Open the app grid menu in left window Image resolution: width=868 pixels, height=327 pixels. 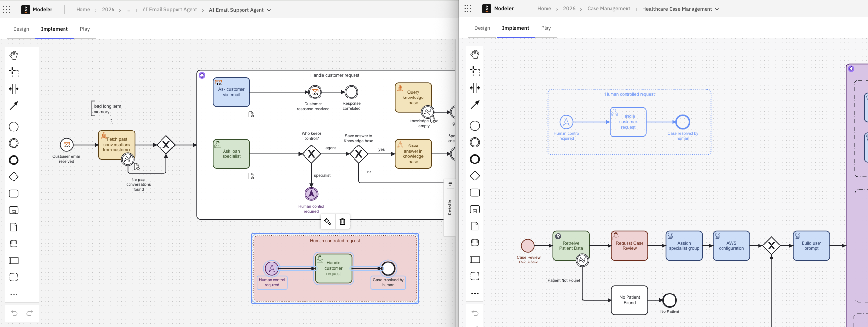point(7,9)
